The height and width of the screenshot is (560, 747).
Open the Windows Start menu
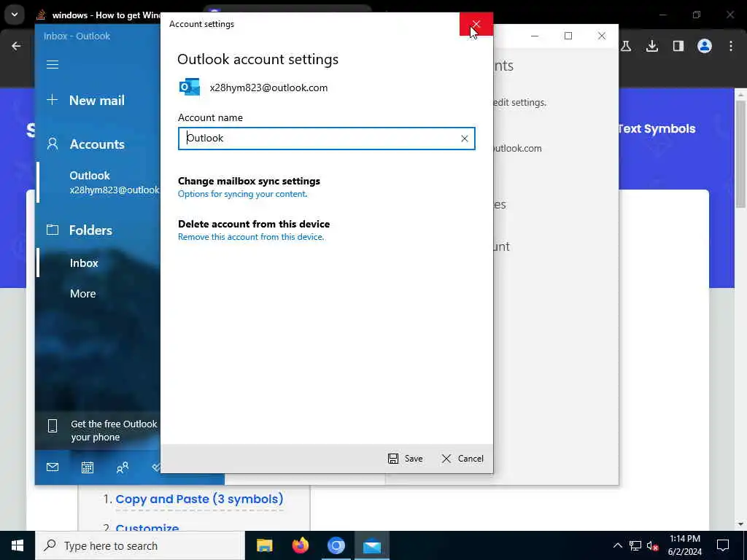[x=18, y=545]
